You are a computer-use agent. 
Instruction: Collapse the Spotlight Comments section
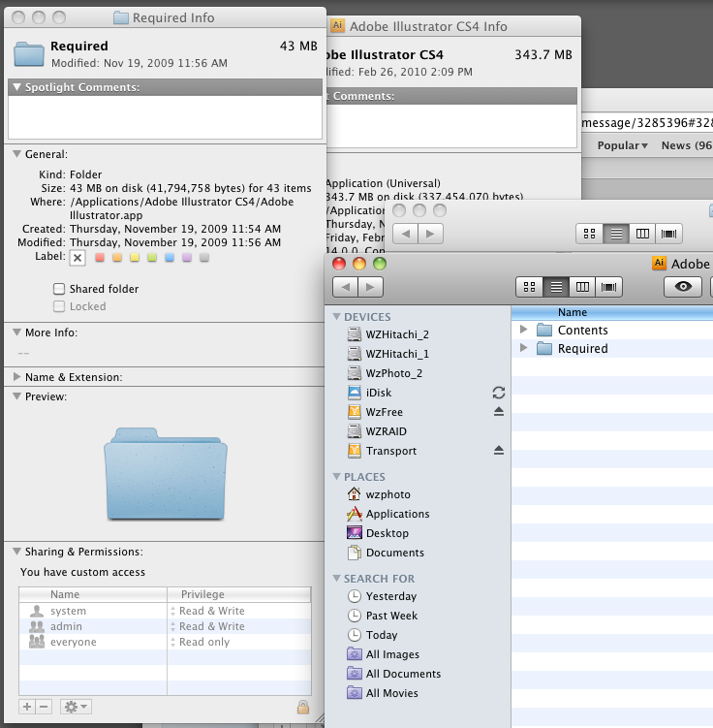pyautogui.click(x=17, y=87)
